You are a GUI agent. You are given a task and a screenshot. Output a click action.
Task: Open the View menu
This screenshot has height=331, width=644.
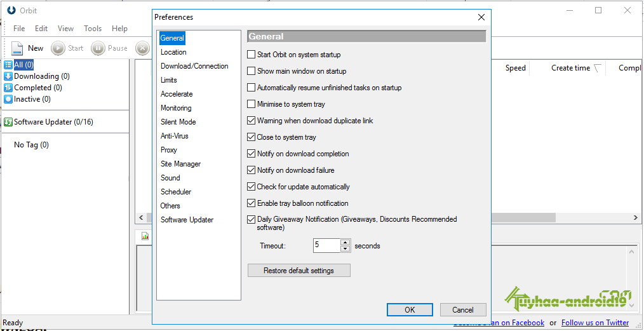pos(65,29)
